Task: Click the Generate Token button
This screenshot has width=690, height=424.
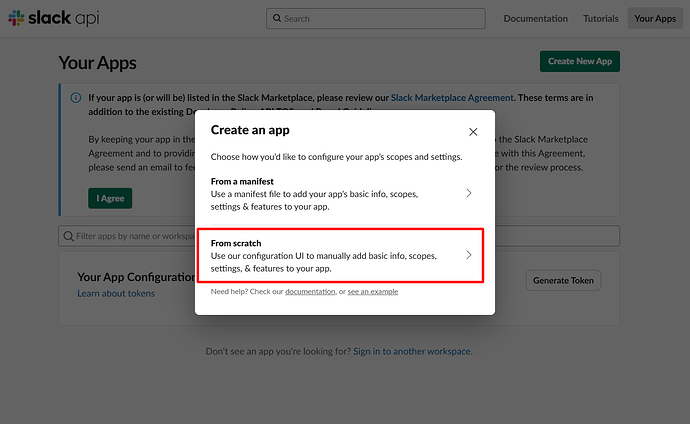Action: click(563, 280)
